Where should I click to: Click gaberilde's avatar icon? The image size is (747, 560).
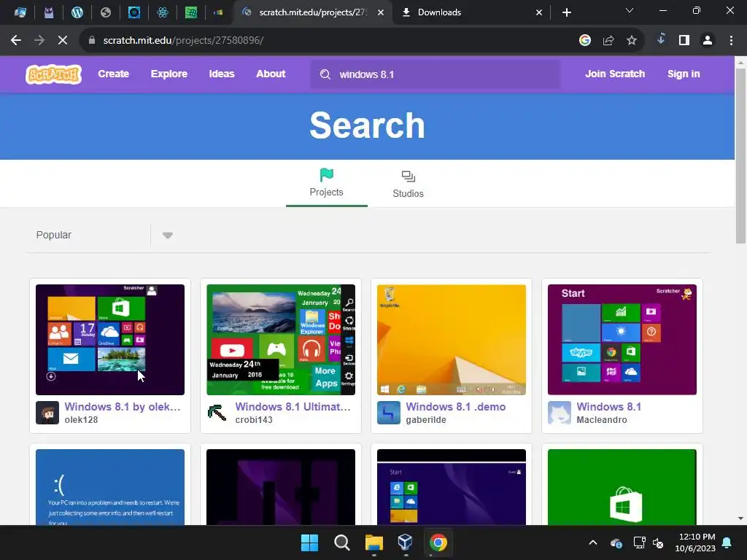click(388, 413)
